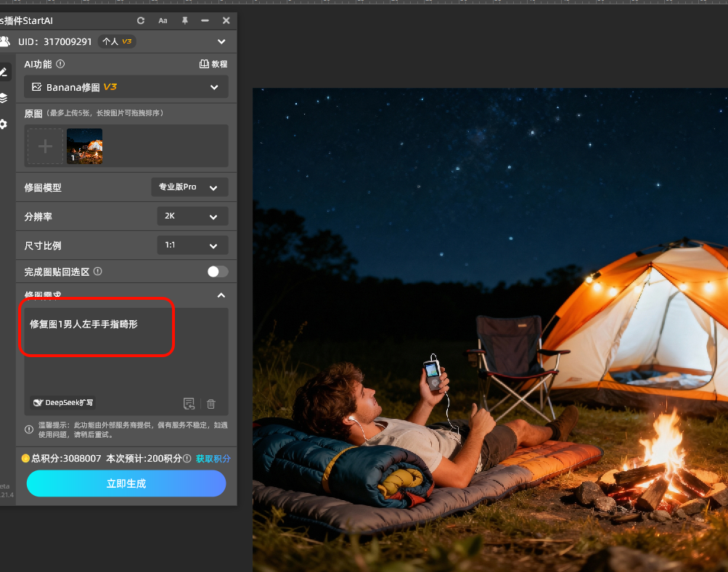Click the info icon next to AI功能
The width and height of the screenshot is (728, 572).
pos(60,64)
